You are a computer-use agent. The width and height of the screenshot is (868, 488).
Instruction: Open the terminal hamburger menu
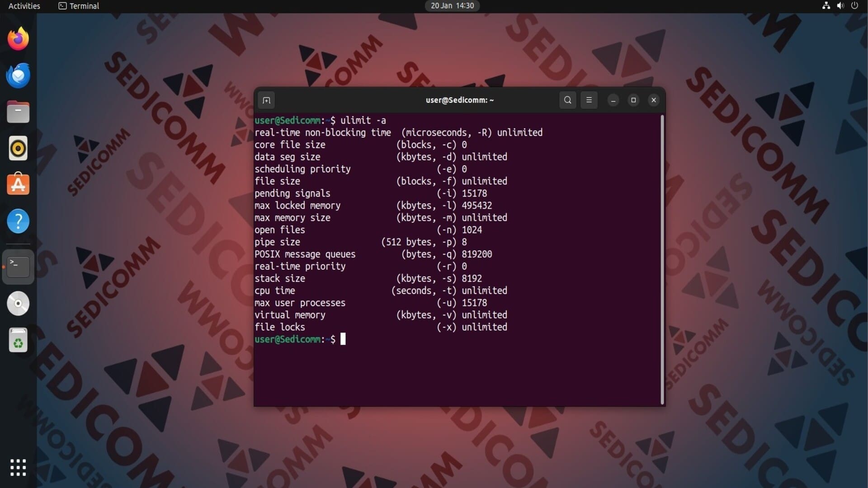point(589,100)
